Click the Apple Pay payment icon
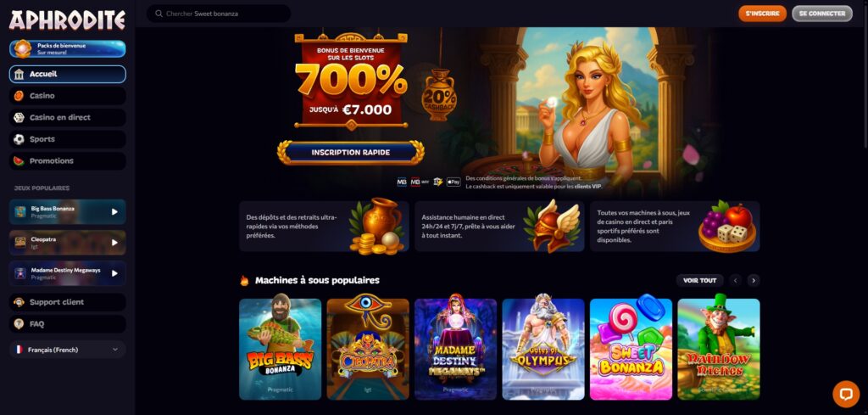This screenshot has height=415, width=868. click(x=453, y=182)
